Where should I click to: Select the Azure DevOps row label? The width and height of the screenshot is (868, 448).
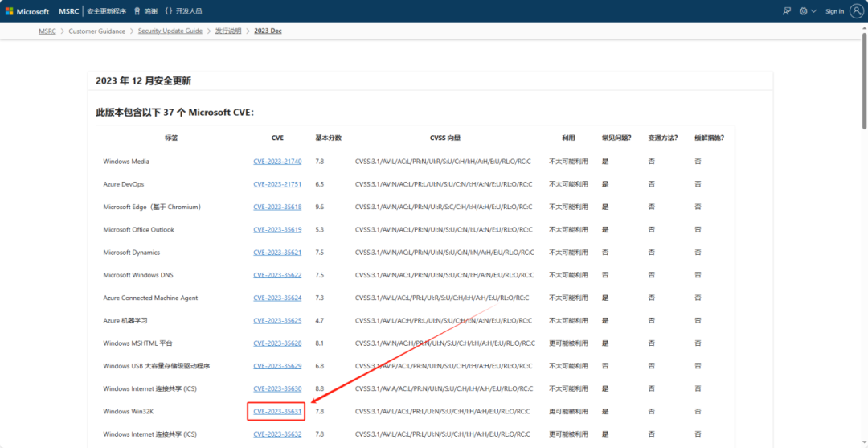coord(124,184)
